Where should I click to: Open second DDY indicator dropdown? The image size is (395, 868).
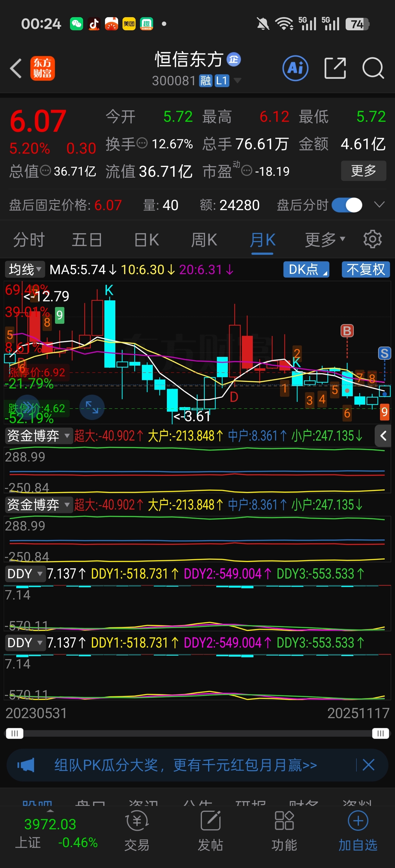click(25, 643)
